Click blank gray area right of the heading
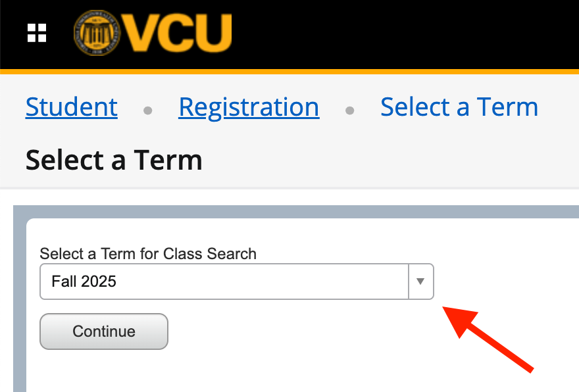The height and width of the screenshot is (392, 579). click(x=395, y=160)
